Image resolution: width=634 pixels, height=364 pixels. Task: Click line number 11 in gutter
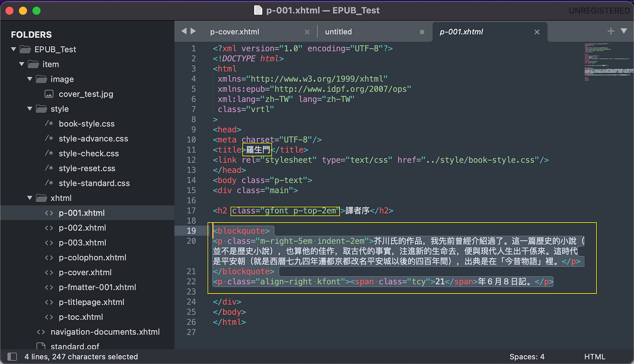[191, 150]
